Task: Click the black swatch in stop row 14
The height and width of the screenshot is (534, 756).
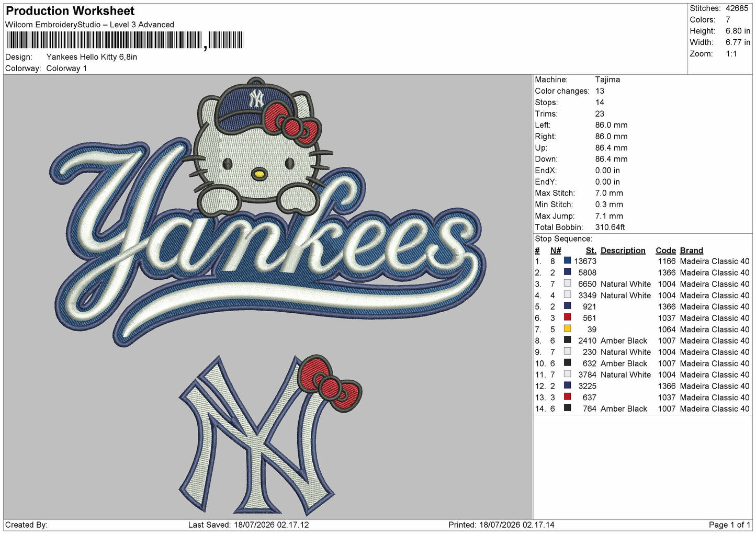Action: coord(567,408)
